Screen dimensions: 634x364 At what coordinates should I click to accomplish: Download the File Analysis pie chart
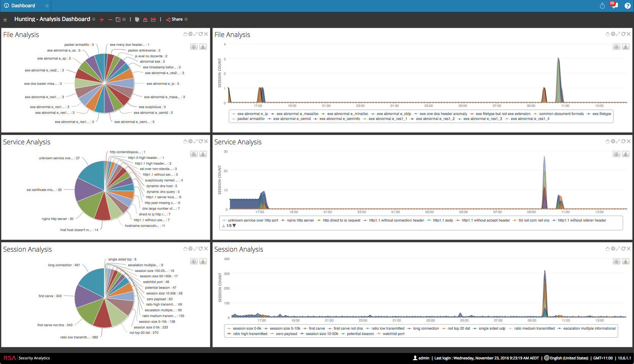pyautogui.click(x=203, y=47)
